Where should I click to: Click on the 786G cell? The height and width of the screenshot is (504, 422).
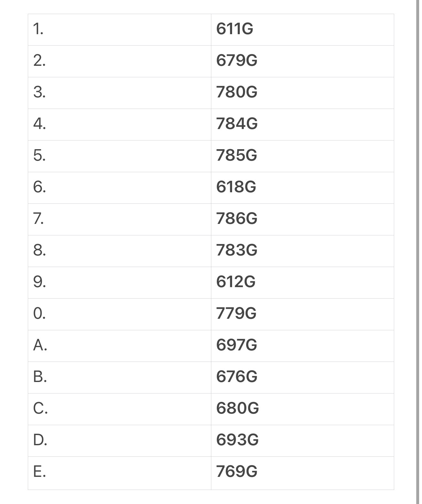coord(302,219)
